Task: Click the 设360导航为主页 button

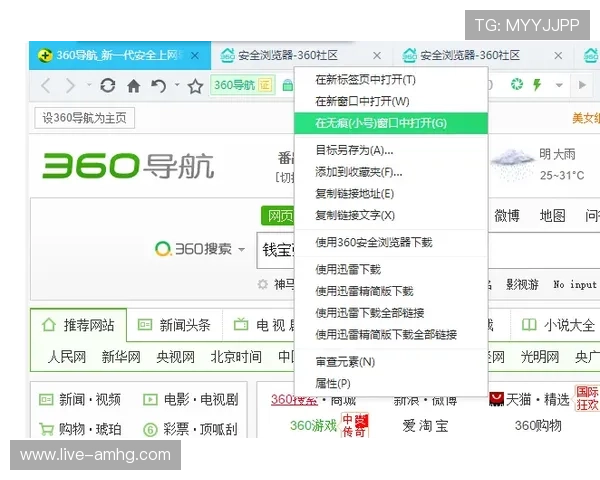Action: coord(85,118)
